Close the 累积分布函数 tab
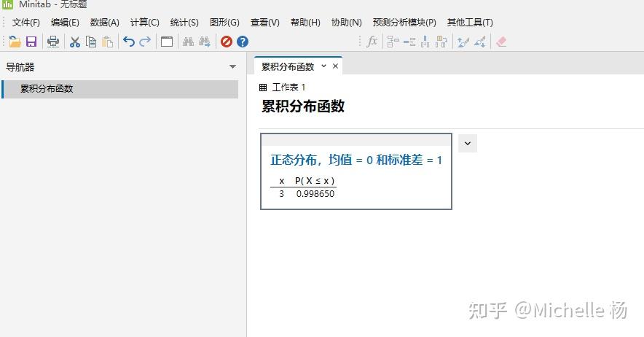The height and width of the screenshot is (337, 644). (336, 66)
